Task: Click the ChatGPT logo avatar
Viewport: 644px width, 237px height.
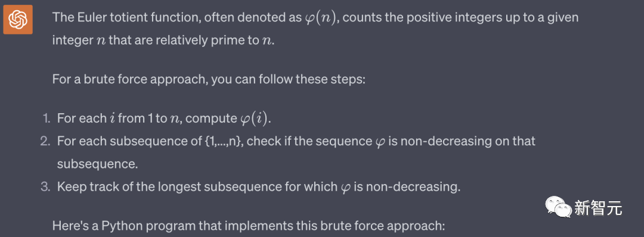Action: 18,19
